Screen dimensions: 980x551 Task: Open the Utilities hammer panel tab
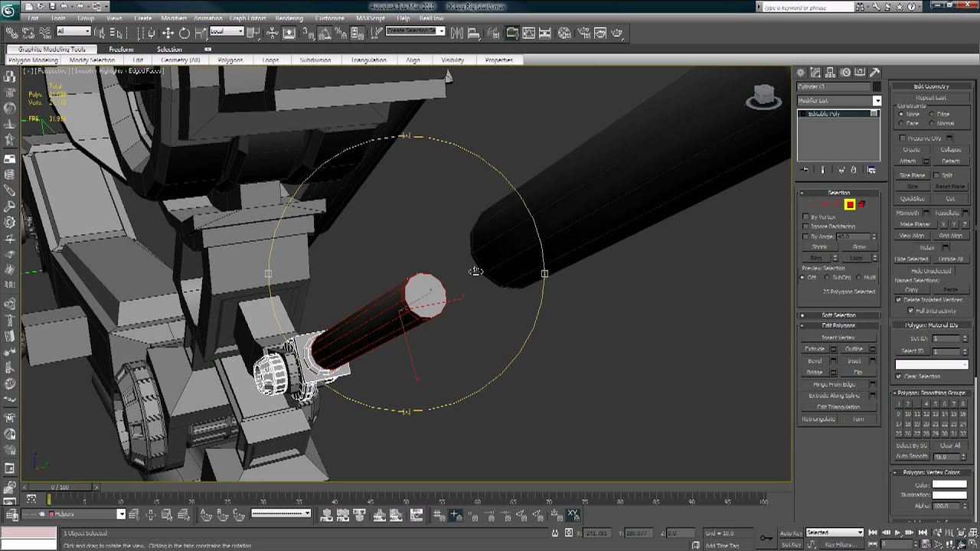click(875, 73)
